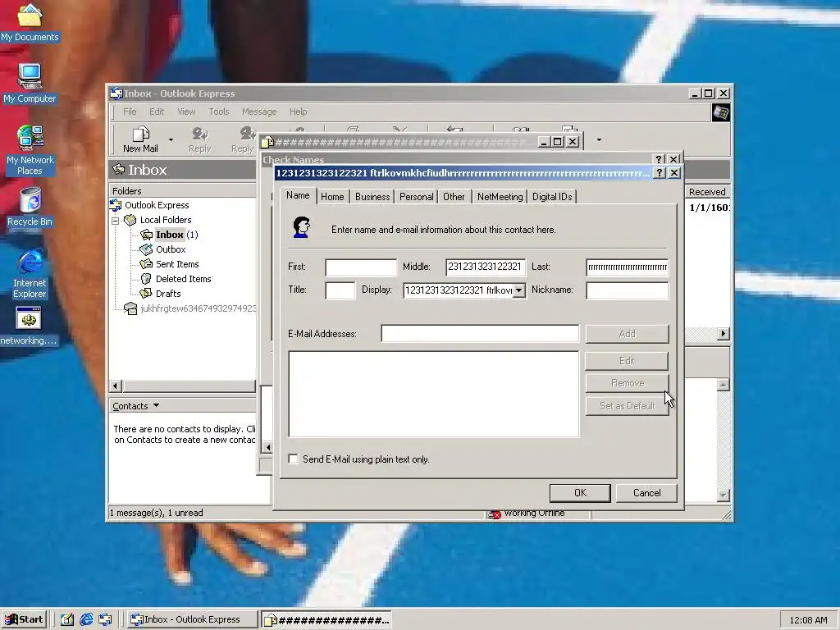Click the Last name field
840x630 pixels.
[x=628, y=267]
